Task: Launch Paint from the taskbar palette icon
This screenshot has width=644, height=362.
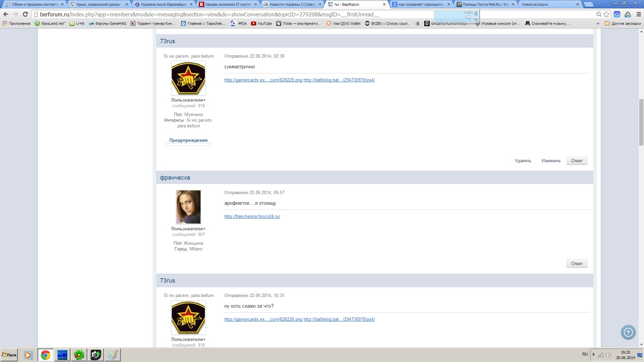Action: [x=112, y=355]
